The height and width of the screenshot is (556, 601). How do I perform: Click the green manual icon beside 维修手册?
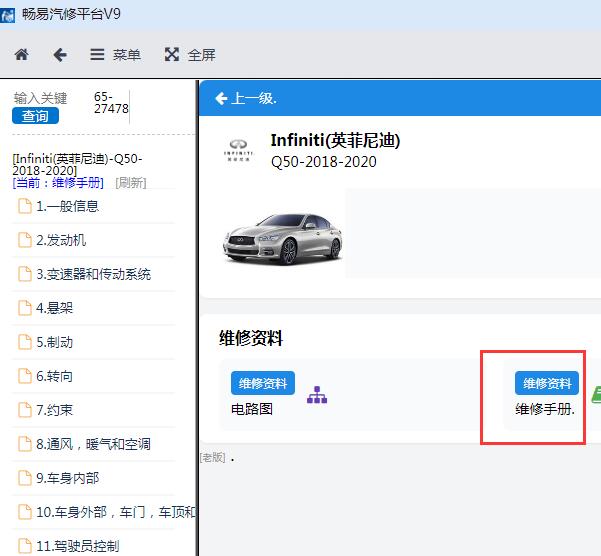(x=596, y=395)
